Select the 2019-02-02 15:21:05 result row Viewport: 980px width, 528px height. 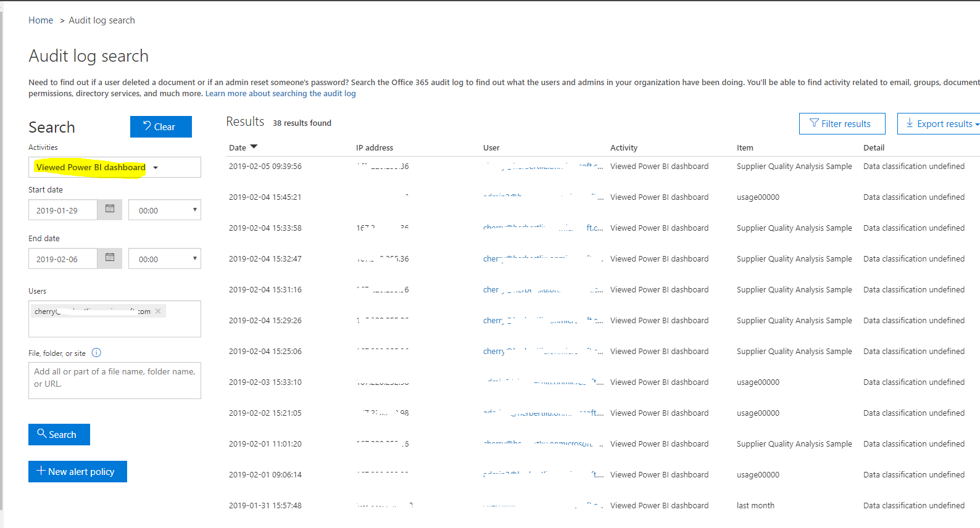[x=603, y=413]
